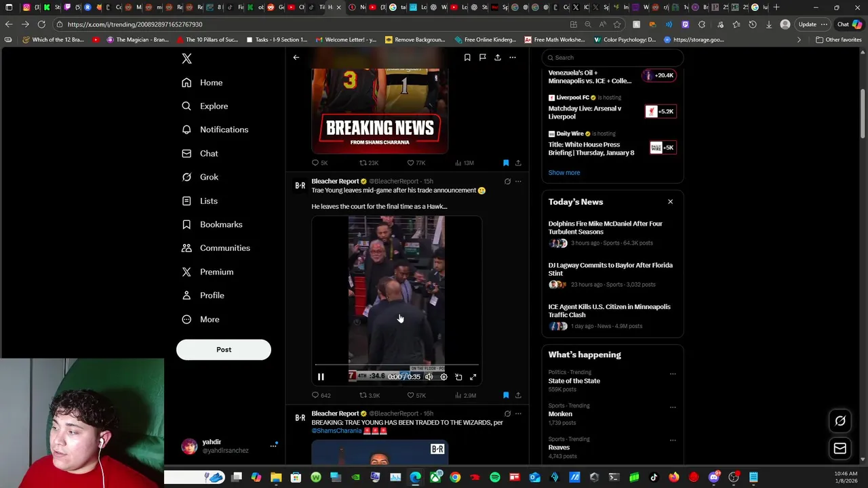Click the Communities people icon

[186, 248]
